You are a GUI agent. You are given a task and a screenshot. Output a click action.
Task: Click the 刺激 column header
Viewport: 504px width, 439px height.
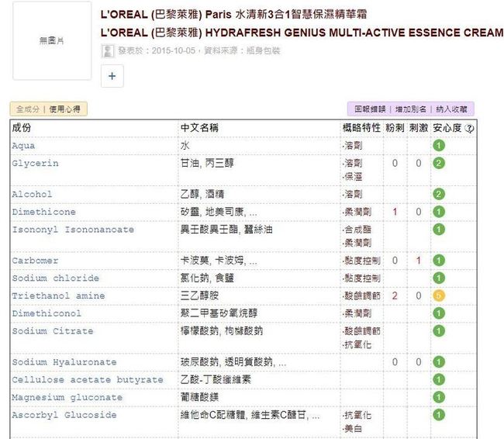(419, 128)
